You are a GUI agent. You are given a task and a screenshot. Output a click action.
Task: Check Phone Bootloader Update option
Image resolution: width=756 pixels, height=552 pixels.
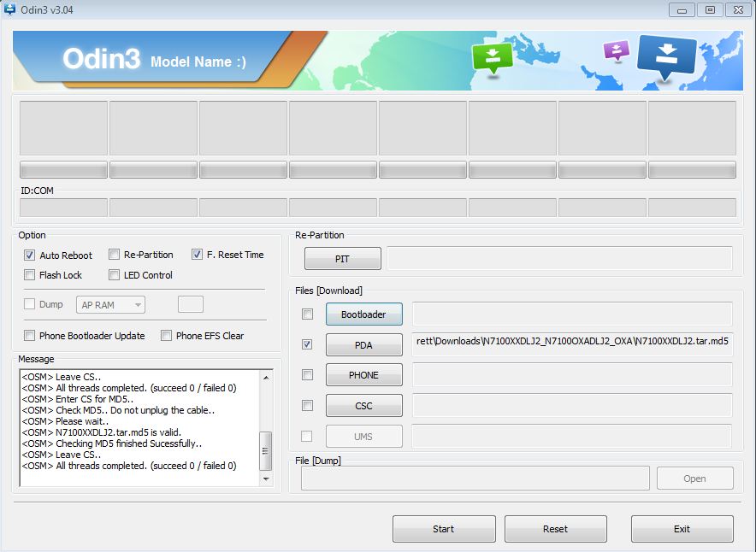click(x=30, y=336)
